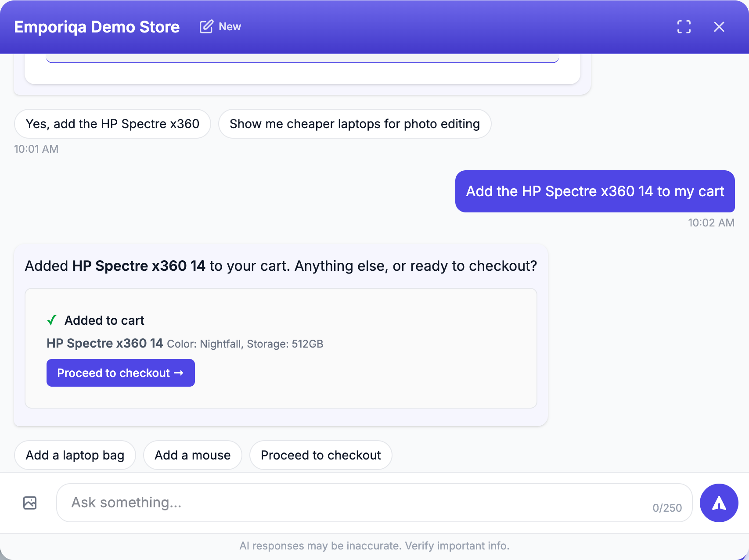Close the Emporiqa chat window

coord(719,27)
